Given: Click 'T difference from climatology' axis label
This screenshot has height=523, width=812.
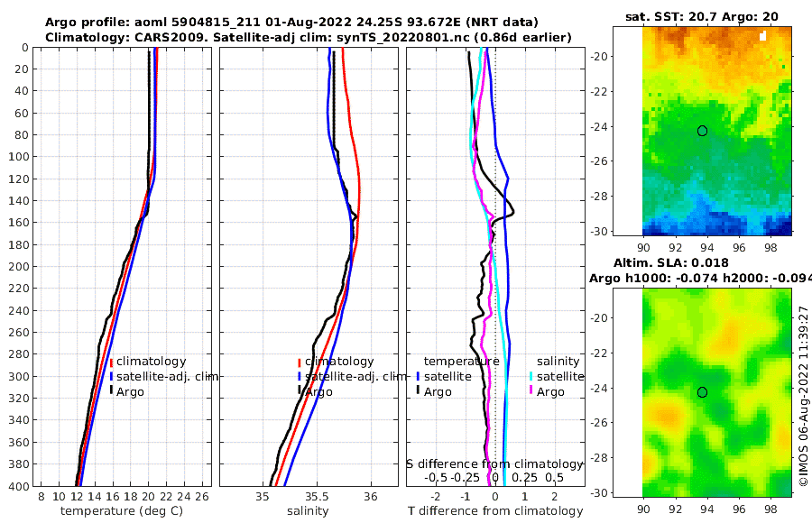Looking at the screenshot, I should (x=495, y=511).
